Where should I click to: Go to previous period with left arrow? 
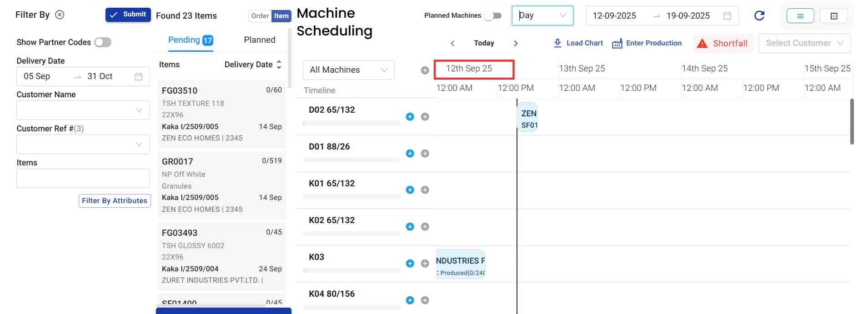point(452,43)
